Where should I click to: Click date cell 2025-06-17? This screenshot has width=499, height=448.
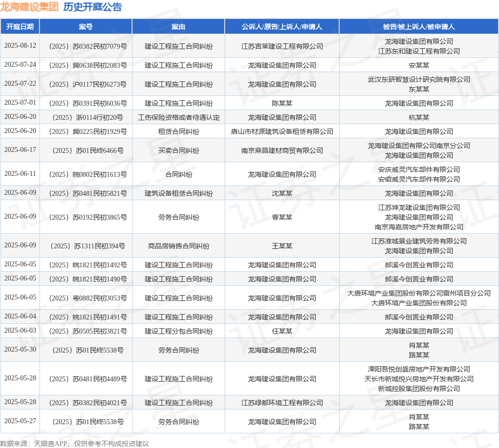tap(20, 149)
